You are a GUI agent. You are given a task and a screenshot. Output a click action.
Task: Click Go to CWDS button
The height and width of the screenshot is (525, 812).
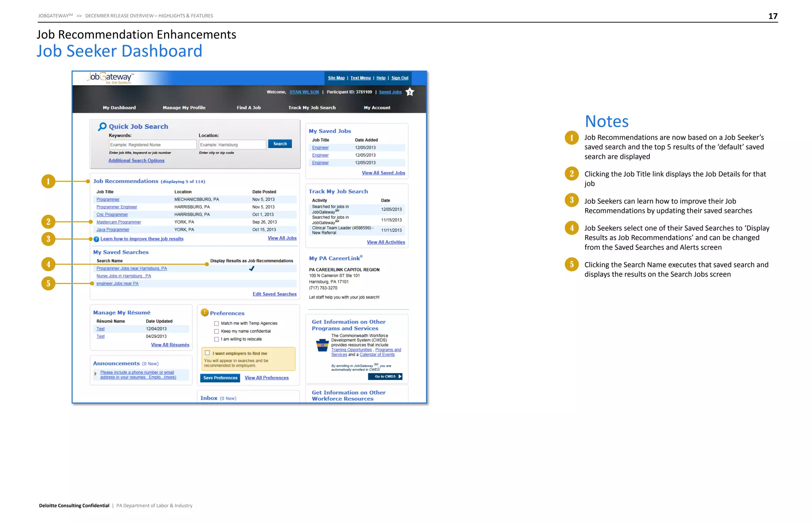pyautogui.click(x=385, y=376)
